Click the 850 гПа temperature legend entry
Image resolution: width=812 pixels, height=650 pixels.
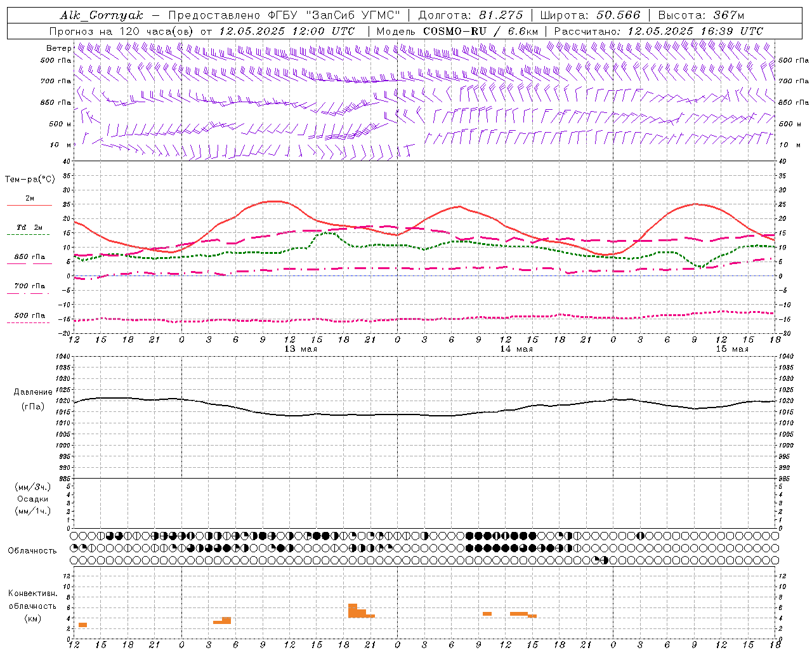click(x=29, y=257)
